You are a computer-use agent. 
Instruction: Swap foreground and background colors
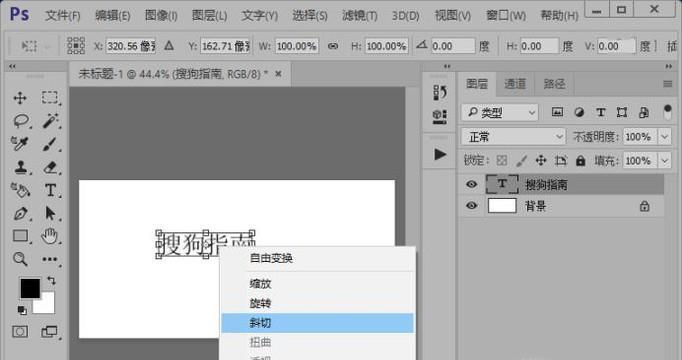point(51,281)
